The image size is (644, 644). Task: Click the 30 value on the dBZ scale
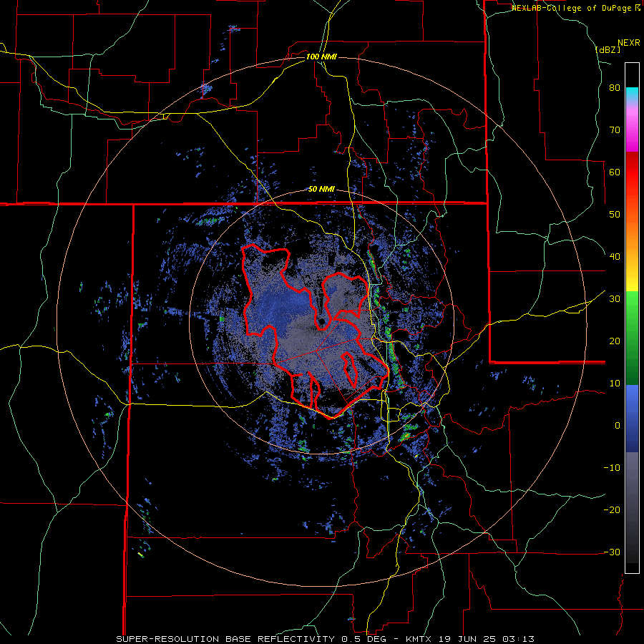(x=615, y=298)
